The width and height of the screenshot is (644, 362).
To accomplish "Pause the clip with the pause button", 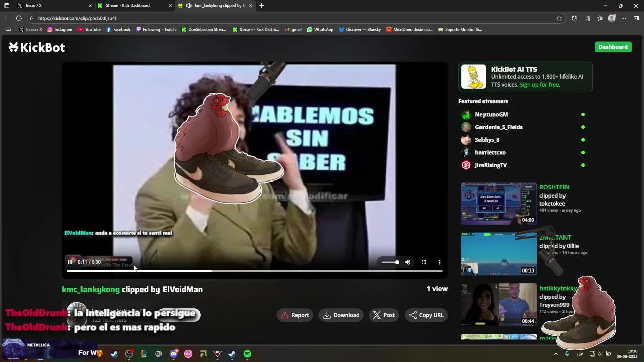I will pyautogui.click(x=70, y=262).
